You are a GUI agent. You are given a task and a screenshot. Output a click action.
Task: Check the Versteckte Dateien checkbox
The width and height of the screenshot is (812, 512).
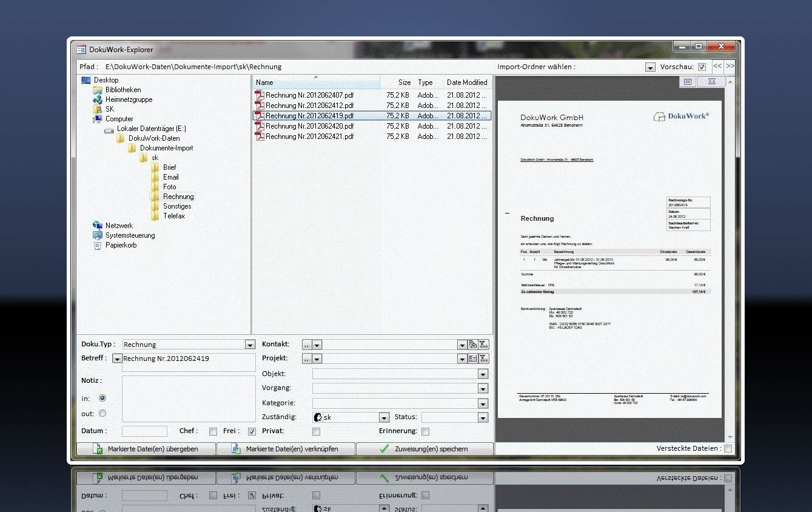click(728, 449)
